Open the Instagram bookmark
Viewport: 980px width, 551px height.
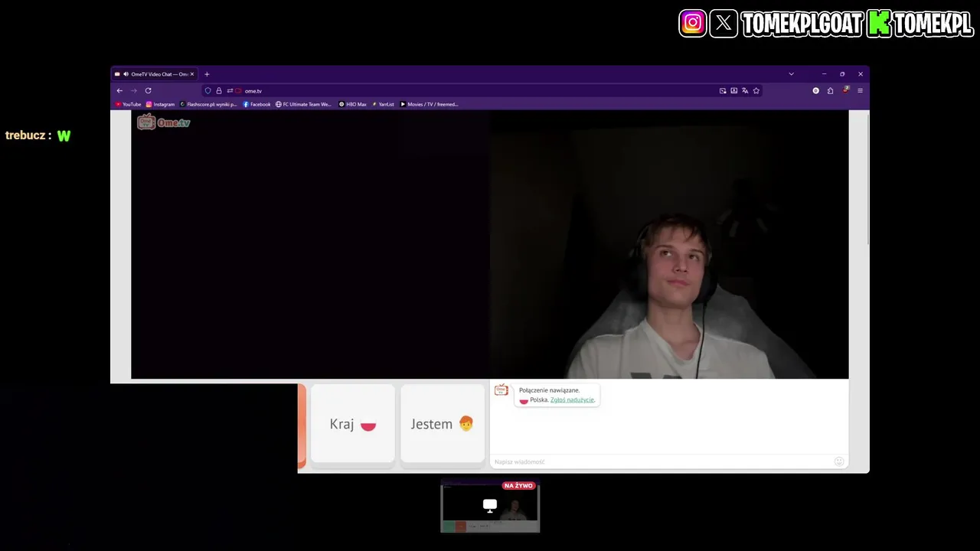[160, 104]
